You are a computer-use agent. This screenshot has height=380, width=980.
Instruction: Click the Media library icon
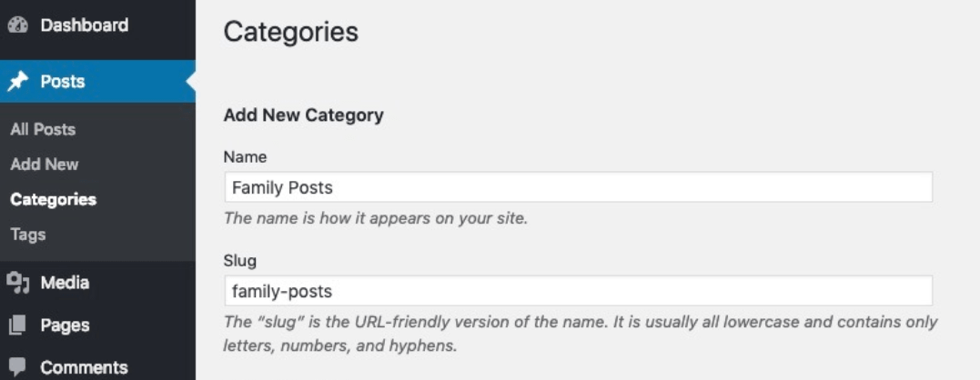18,283
